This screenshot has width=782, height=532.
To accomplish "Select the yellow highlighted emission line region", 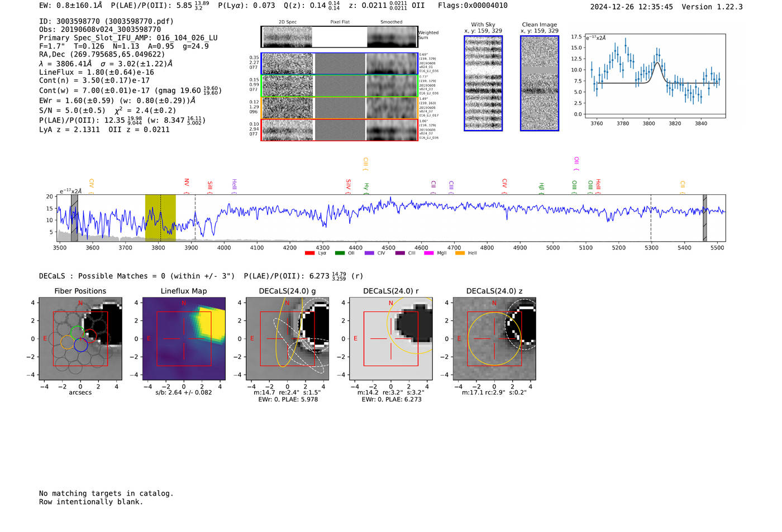I will click(x=160, y=218).
